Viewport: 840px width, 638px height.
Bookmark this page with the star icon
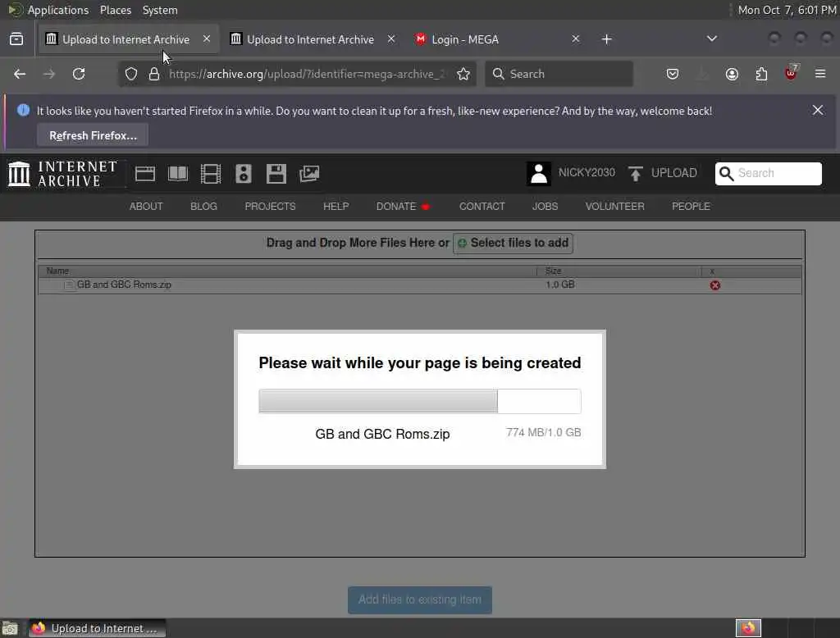[463, 74]
